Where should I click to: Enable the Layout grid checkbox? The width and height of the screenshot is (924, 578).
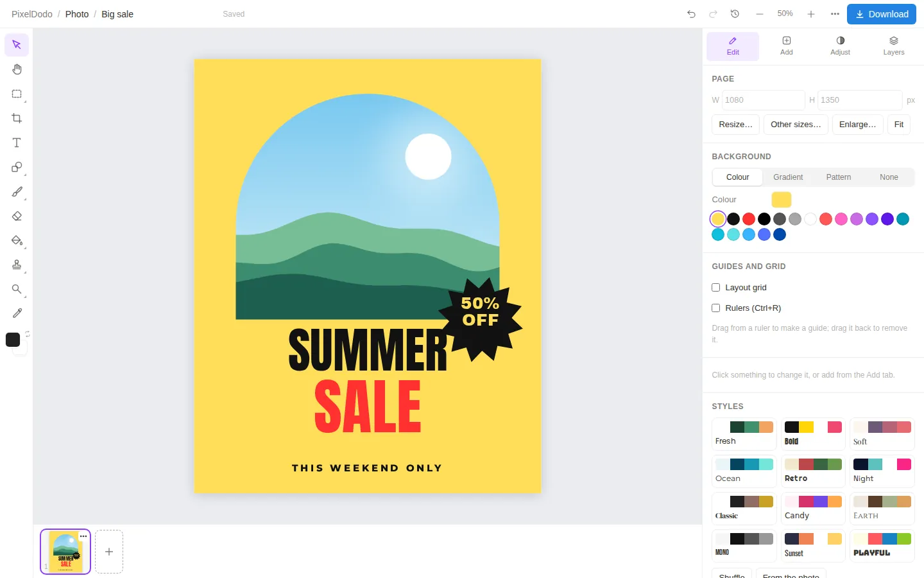coord(716,288)
